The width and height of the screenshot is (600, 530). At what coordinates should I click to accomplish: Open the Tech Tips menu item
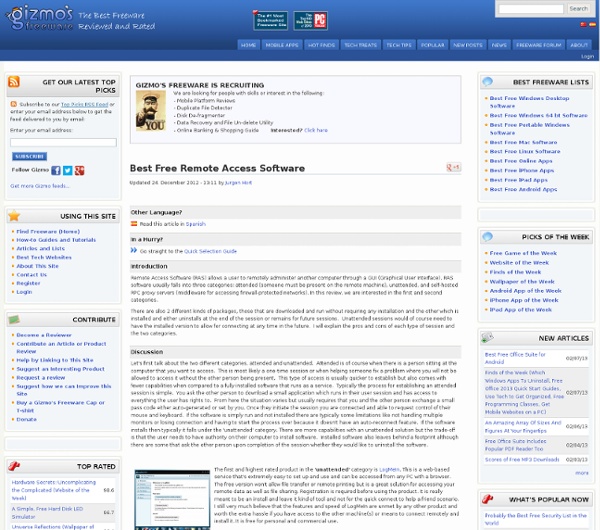coord(399,45)
